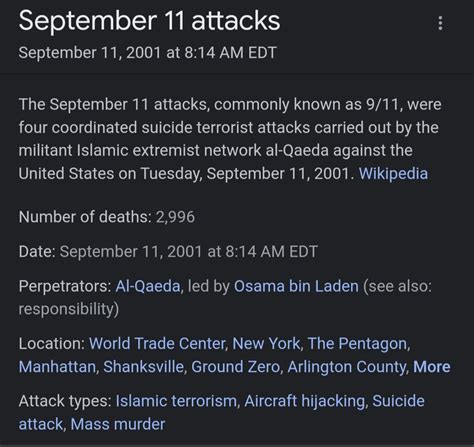This screenshot has height=447, width=474.
Task: Open the Manhattan location link
Action: 57,367
